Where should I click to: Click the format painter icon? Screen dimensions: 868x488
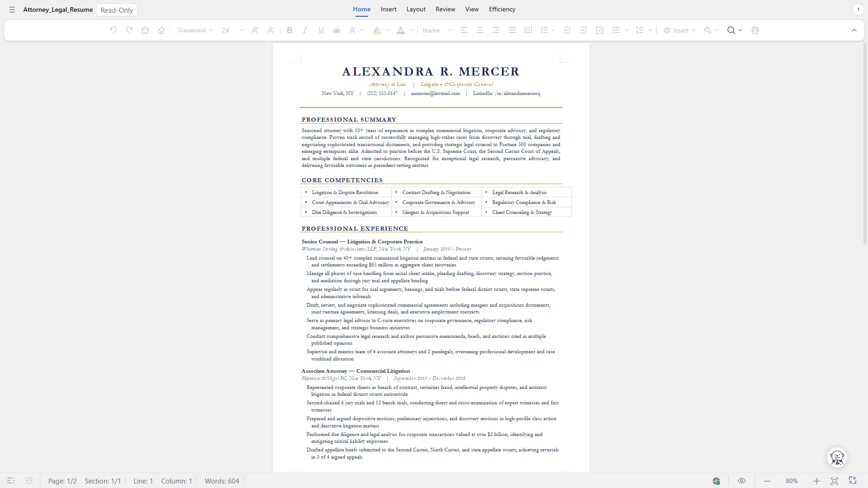[x=145, y=30]
